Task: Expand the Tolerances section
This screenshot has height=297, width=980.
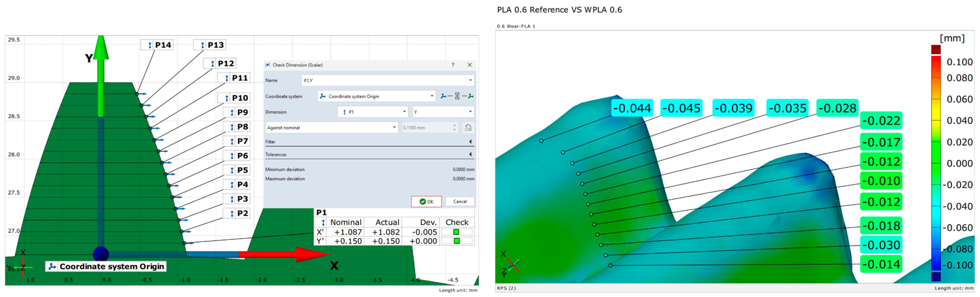Action: click(470, 154)
